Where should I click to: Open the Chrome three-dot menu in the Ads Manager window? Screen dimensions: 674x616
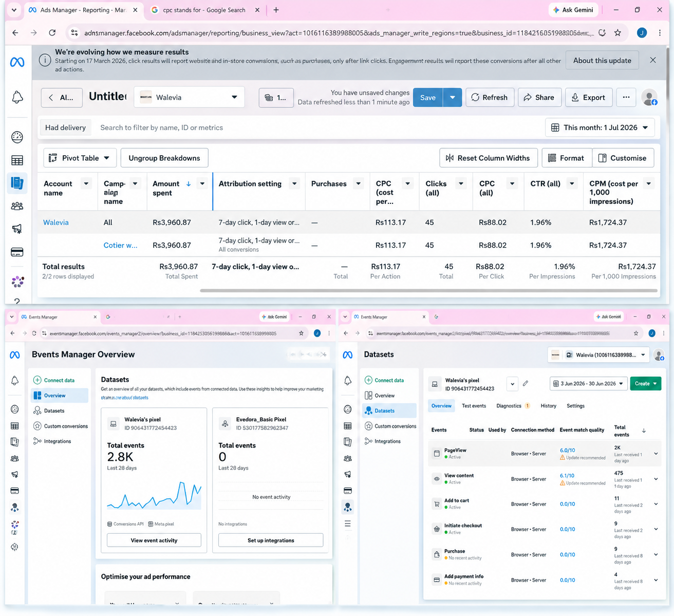660,33
